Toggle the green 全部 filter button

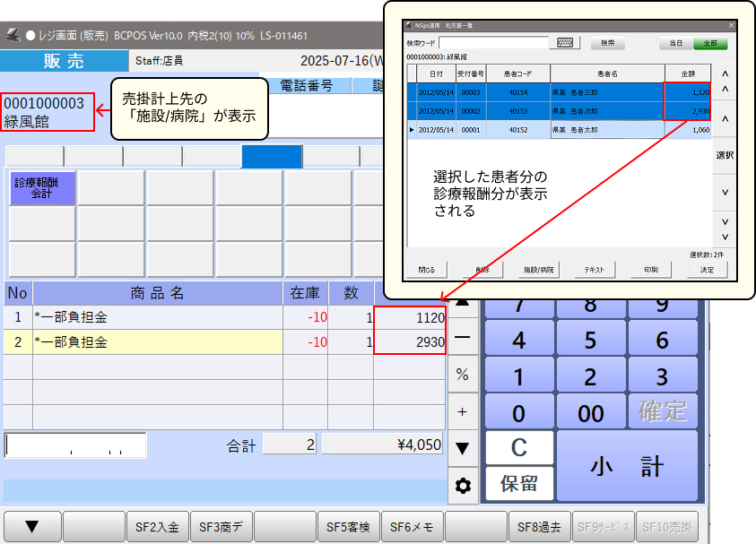(x=709, y=43)
